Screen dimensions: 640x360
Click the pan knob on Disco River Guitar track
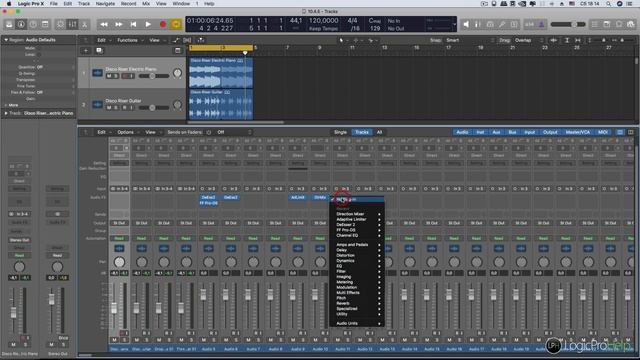[x=177, y=104]
